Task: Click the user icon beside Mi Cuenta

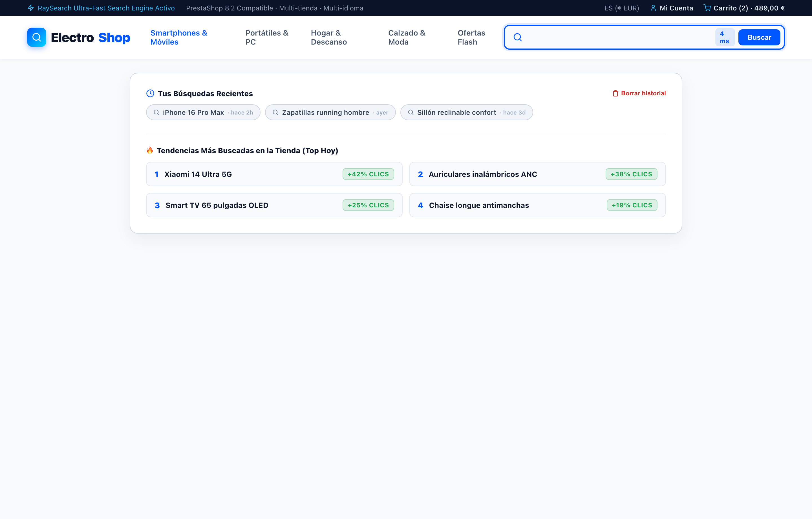Action: tap(653, 8)
